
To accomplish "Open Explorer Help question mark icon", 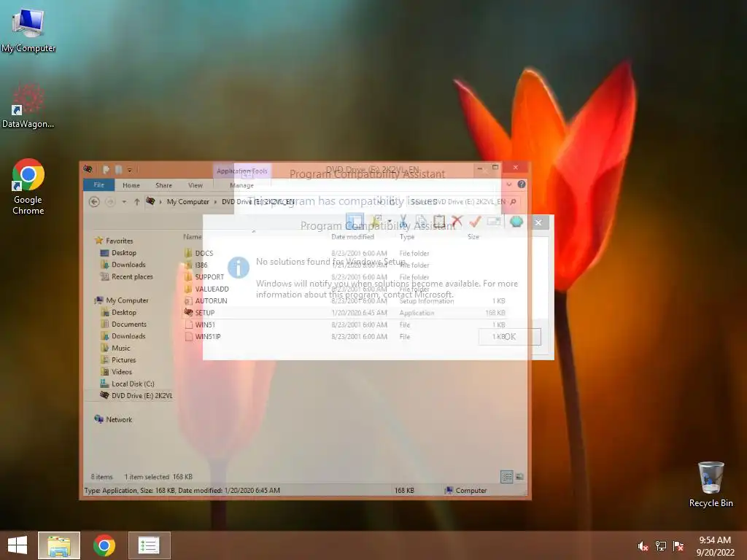I will pos(522,184).
